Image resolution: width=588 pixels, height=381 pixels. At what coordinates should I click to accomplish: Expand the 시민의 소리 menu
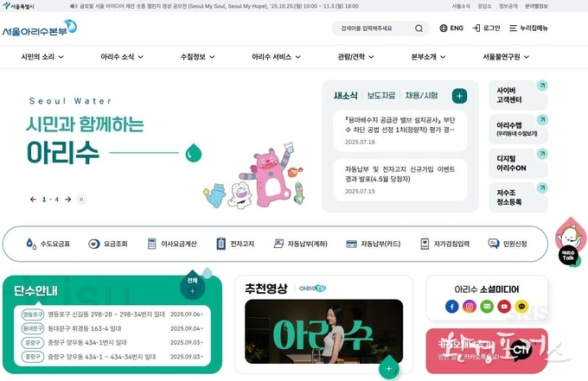point(42,57)
